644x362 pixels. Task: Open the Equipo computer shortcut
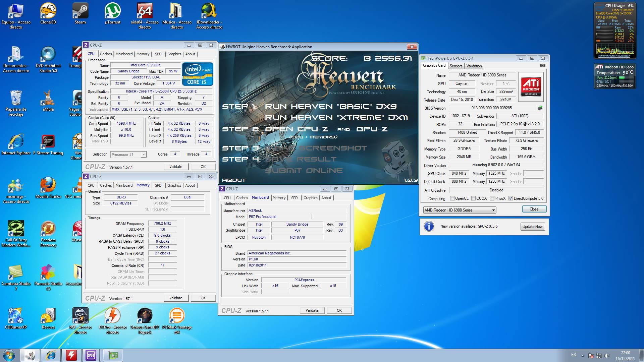pos(16,16)
